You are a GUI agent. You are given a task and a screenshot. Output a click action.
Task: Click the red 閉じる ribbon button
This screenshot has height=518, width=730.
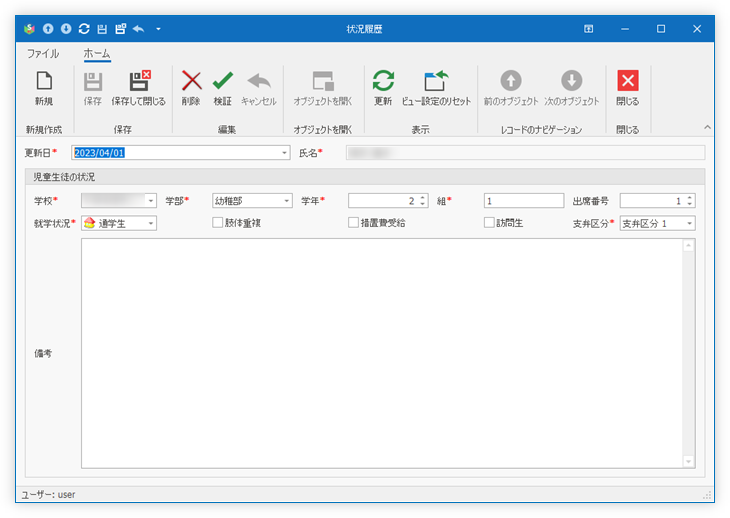[x=628, y=88]
